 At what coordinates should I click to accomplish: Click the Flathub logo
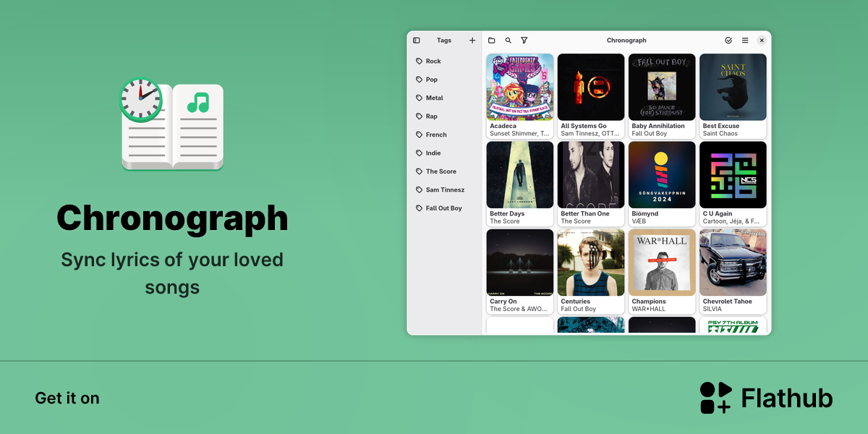[766, 398]
